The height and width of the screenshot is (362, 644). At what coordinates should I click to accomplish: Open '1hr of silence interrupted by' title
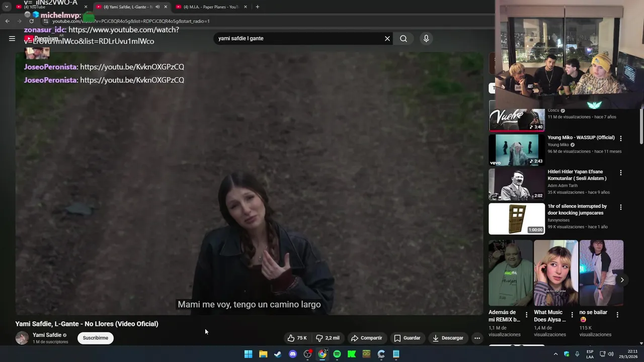tap(577, 209)
